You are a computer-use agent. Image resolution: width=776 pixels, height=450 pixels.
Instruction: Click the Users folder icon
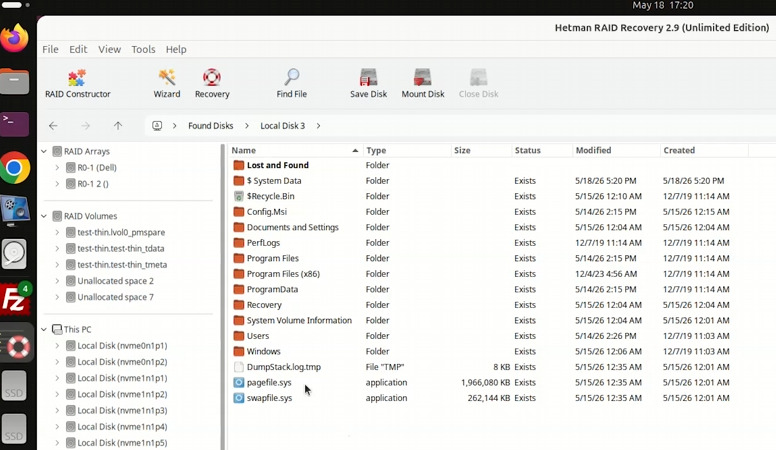pyautogui.click(x=239, y=336)
